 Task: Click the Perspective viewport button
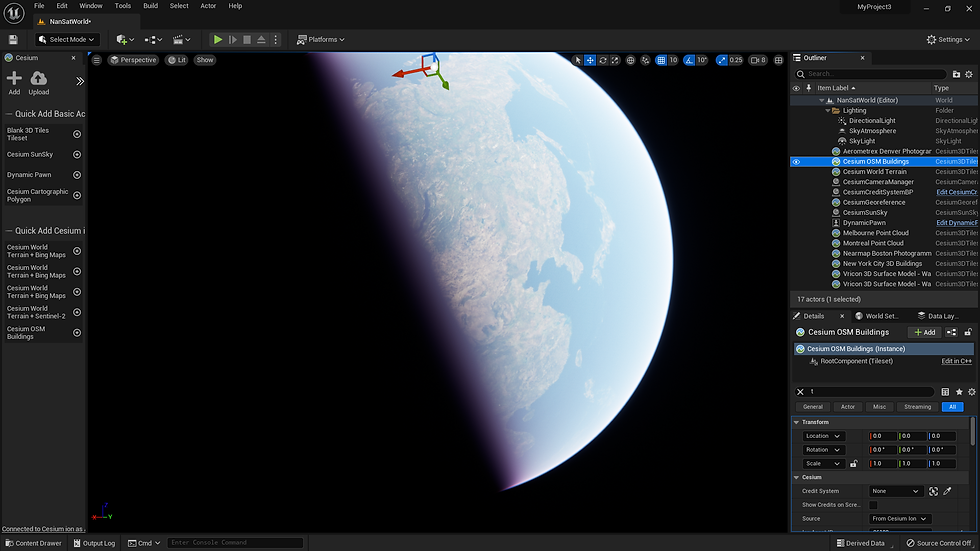click(133, 60)
